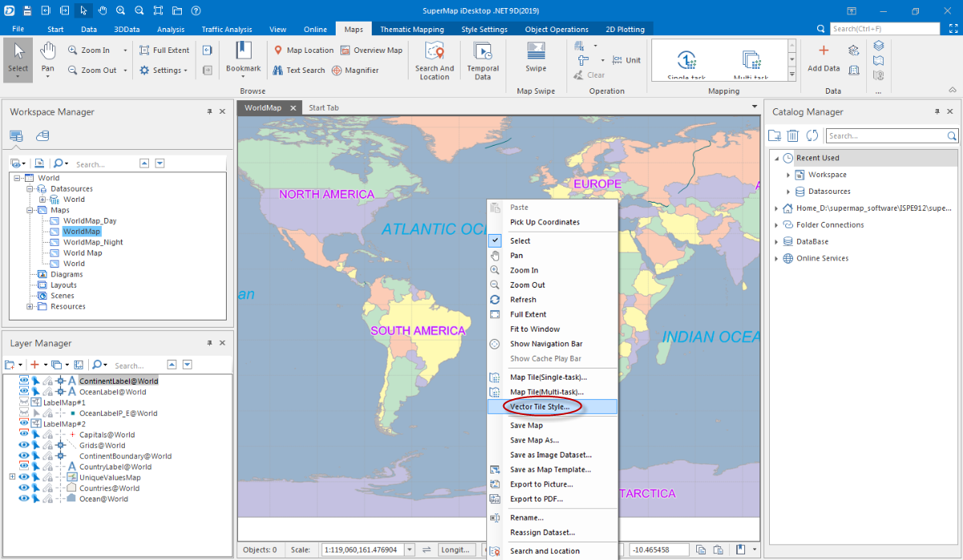Expand the Folder Connections node
This screenshot has width=963, height=560.
coord(776,225)
